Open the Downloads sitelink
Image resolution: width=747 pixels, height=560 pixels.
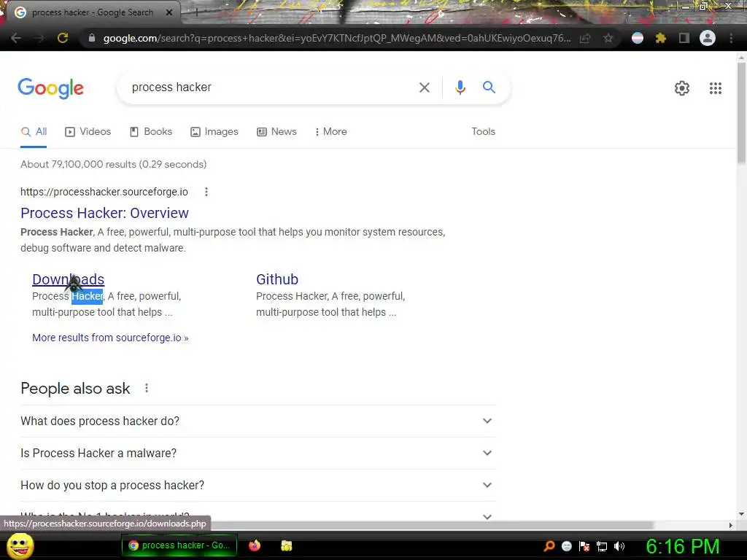coord(68,279)
